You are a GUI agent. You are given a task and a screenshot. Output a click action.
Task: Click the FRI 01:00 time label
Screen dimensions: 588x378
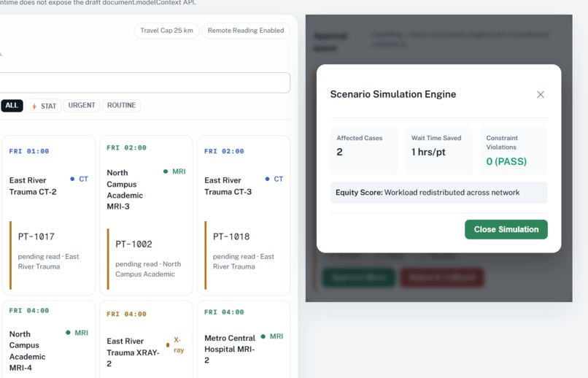29,152
